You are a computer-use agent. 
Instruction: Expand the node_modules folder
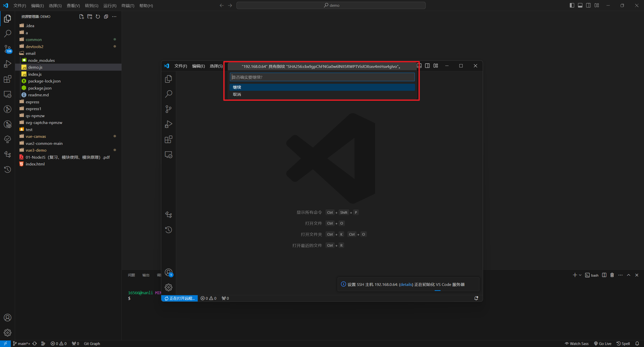pyautogui.click(x=68, y=60)
